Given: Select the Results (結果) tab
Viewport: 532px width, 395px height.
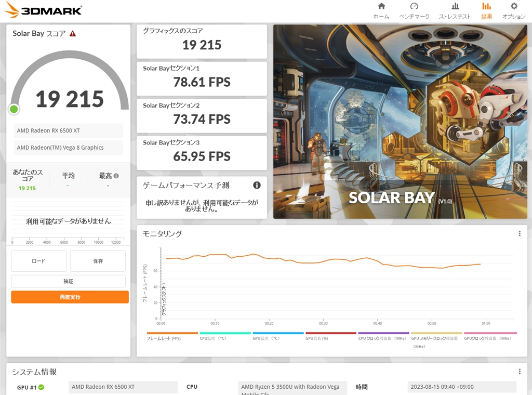Looking at the screenshot, I should pos(486,11).
